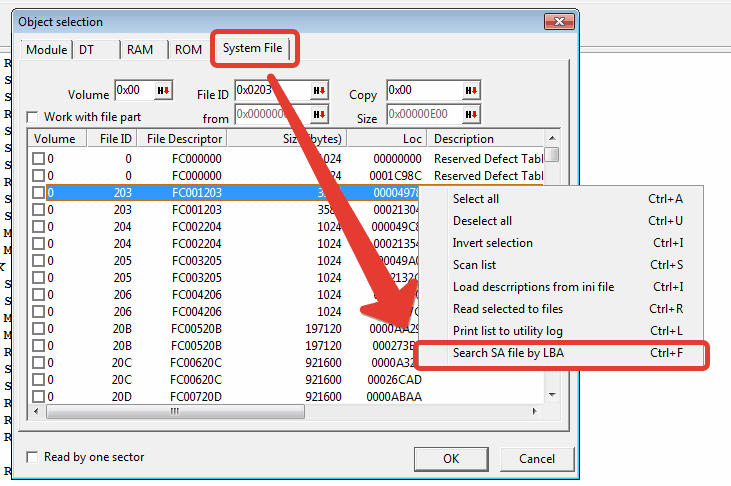Switch to the Module tab
The width and height of the screenshot is (731, 486).
(x=47, y=50)
